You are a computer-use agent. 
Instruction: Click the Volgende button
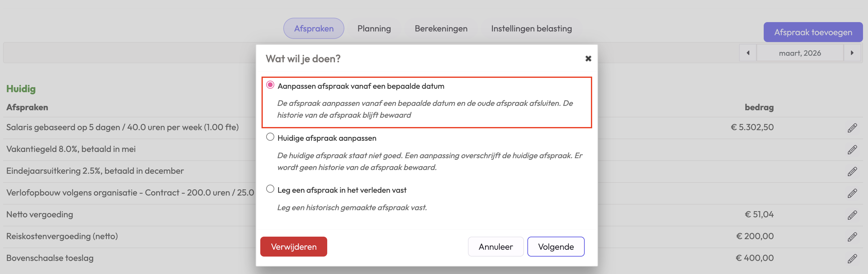click(556, 247)
